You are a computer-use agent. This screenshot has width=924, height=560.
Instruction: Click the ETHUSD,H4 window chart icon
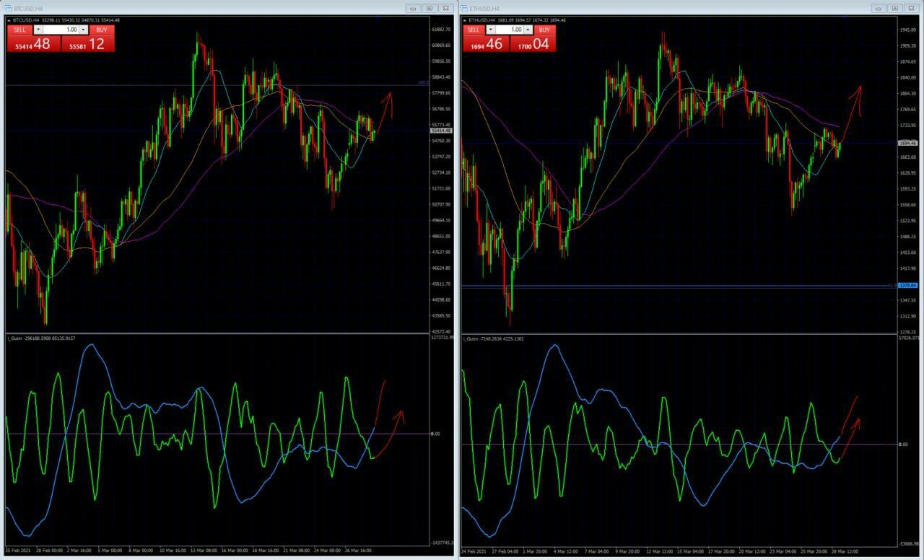(x=465, y=7)
